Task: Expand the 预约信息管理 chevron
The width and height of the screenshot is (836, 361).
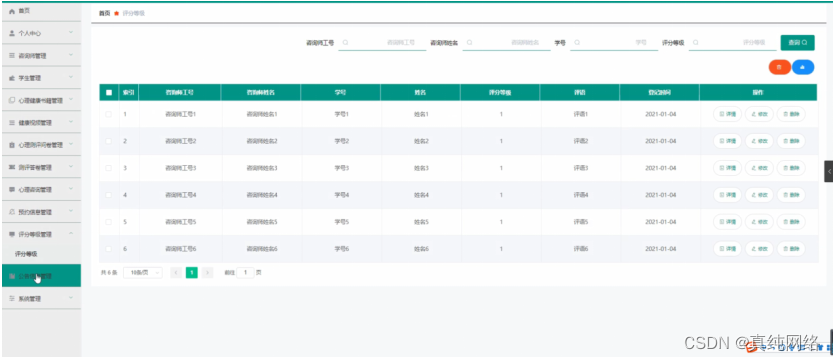Action: click(71, 212)
